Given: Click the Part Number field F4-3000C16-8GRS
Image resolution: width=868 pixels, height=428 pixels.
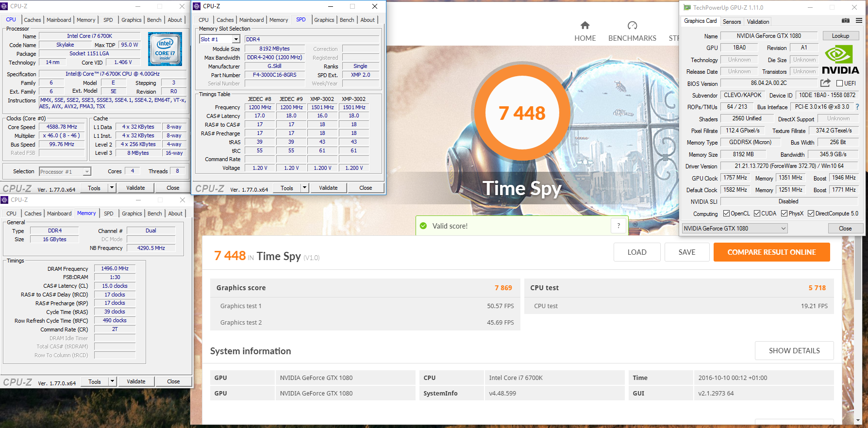Looking at the screenshot, I should tap(275, 75).
